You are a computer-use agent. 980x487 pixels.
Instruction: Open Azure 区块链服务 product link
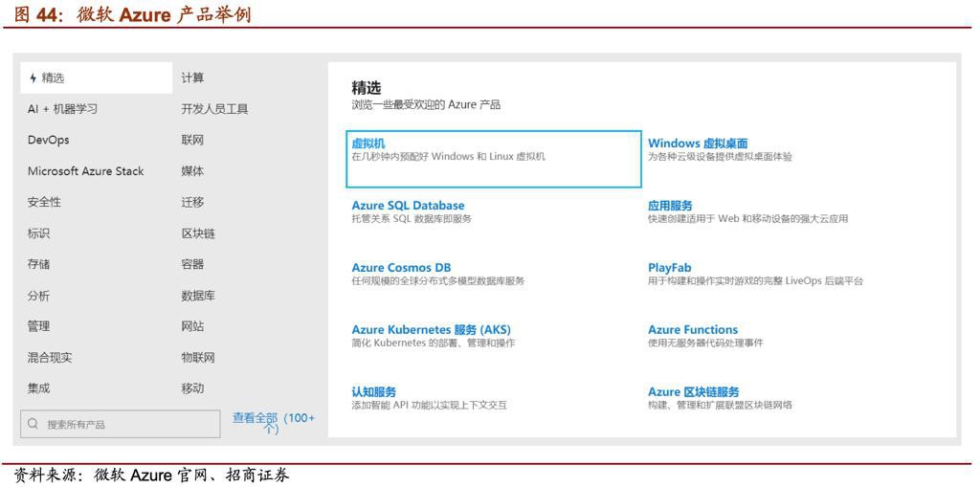pos(694,392)
